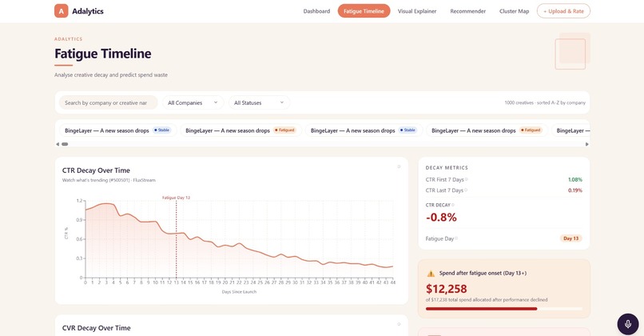Click the "Analyse creative decay and predict spend waste" subtitle
The width and height of the screenshot is (644, 336).
pos(111,75)
